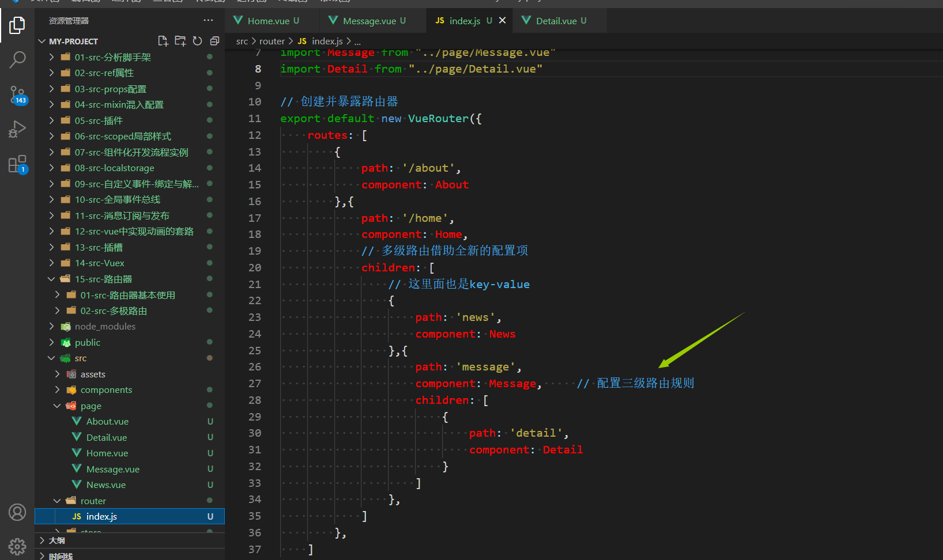Image resolution: width=943 pixels, height=560 pixels.
Task: Click the breadcrumb ellipsis symbol item
Action: pos(357,41)
